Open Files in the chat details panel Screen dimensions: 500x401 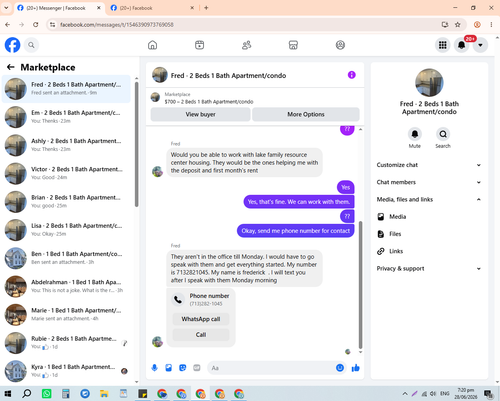[429, 234]
